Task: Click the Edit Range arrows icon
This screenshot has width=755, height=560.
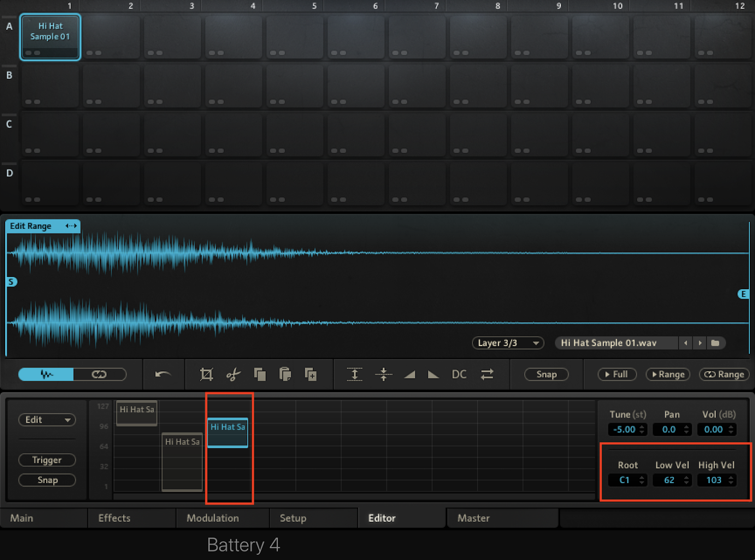Action: [71, 226]
